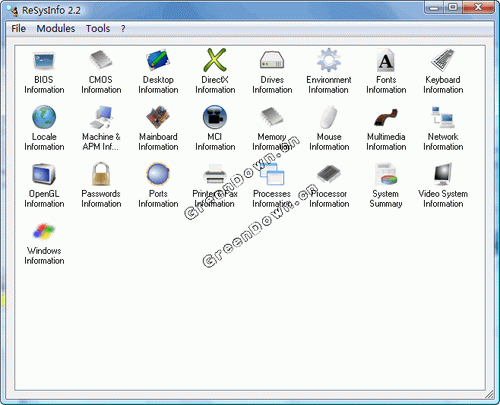500x405 pixels.
Task: Select the System Summary chart icon
Action: (x=386, y=174)
